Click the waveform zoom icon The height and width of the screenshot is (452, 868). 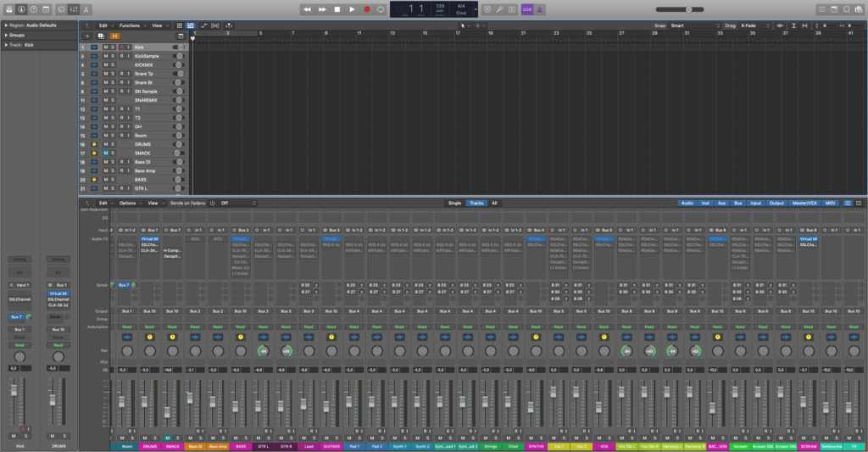pyautogui.click(x=780, y=25)
